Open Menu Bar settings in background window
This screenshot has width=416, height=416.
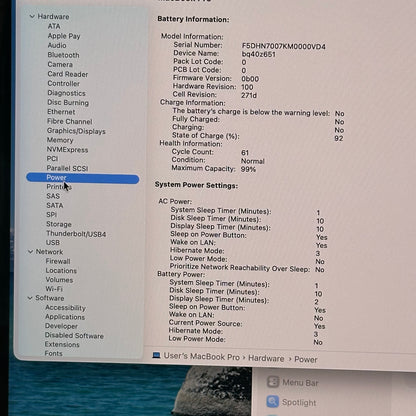click(x=300, y=383)
